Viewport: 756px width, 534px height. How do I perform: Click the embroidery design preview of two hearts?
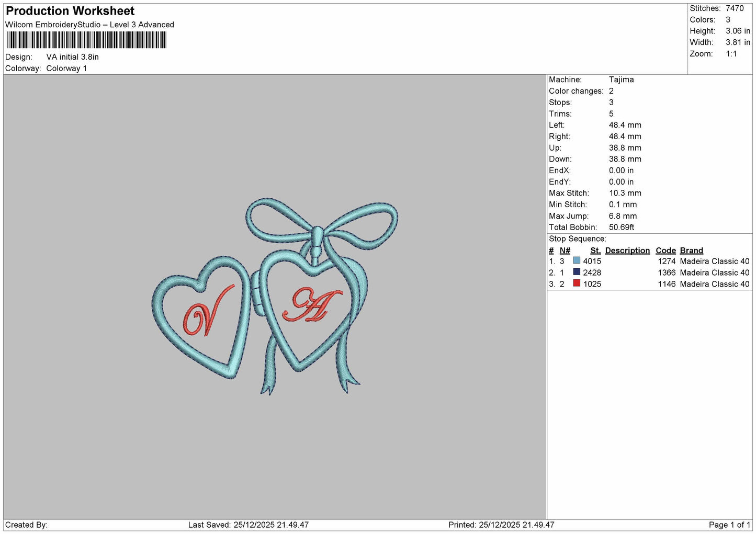coord(275,296)
